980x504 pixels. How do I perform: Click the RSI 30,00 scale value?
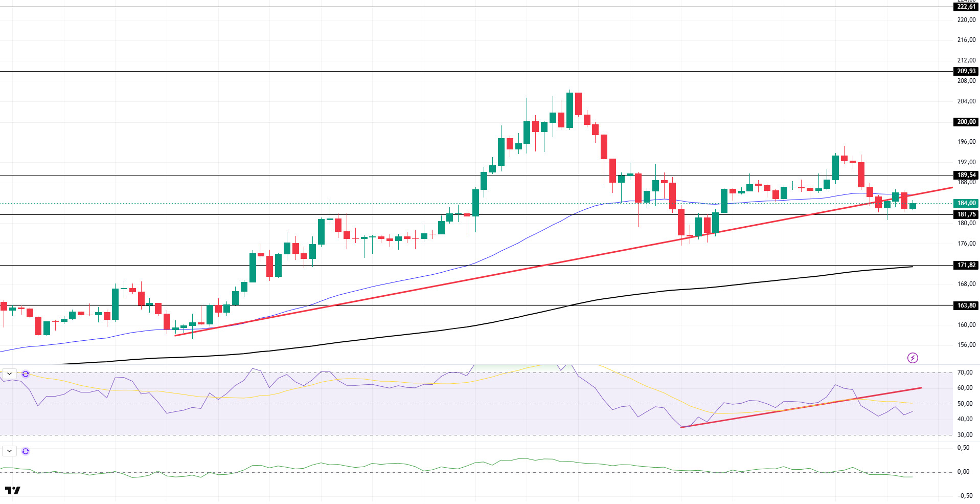[965, 435]
